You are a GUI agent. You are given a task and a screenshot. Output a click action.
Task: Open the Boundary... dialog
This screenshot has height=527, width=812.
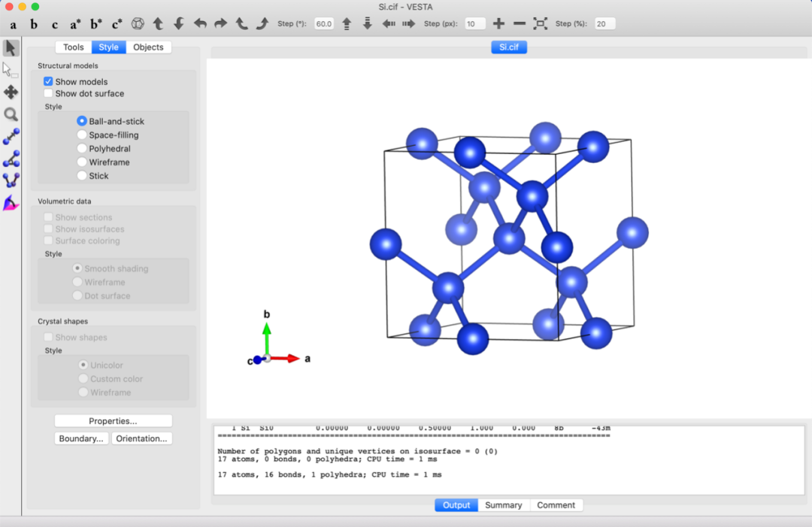(x=81, y=438)
